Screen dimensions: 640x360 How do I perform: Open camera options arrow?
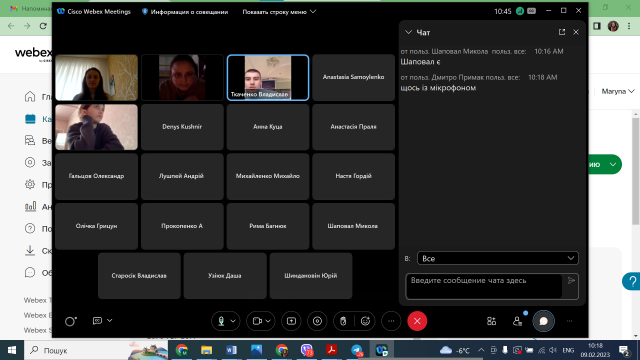(x=268, y=321)
